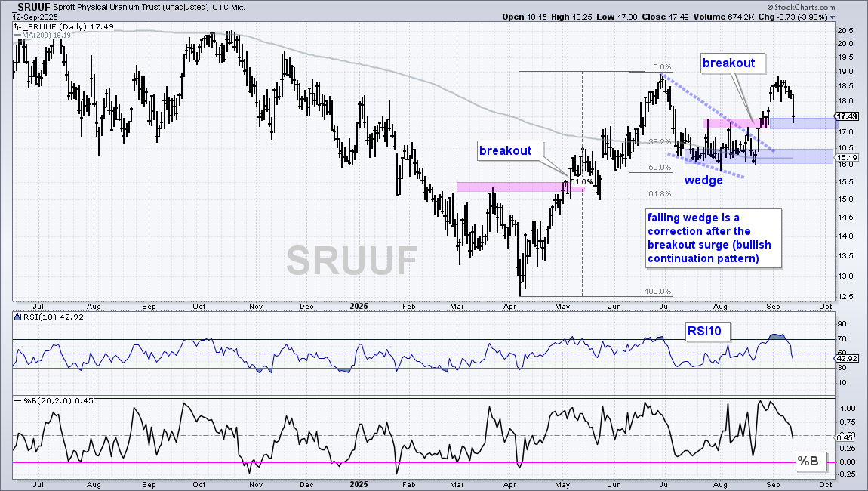Screen dimensions: 868x491
Task: Click the 61.8% Fibonacci retracement label
Action: click(x=660, y=194)
